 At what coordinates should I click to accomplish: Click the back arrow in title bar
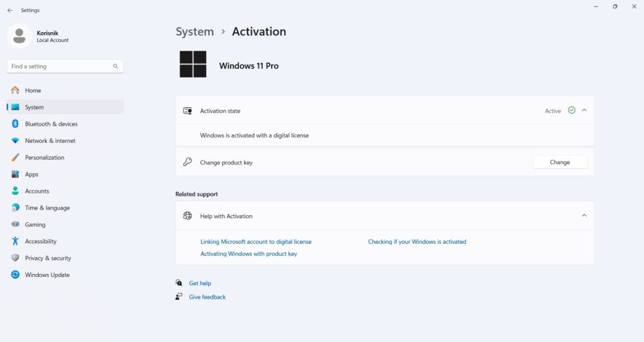pyautogui.click(x=10, y=11)
